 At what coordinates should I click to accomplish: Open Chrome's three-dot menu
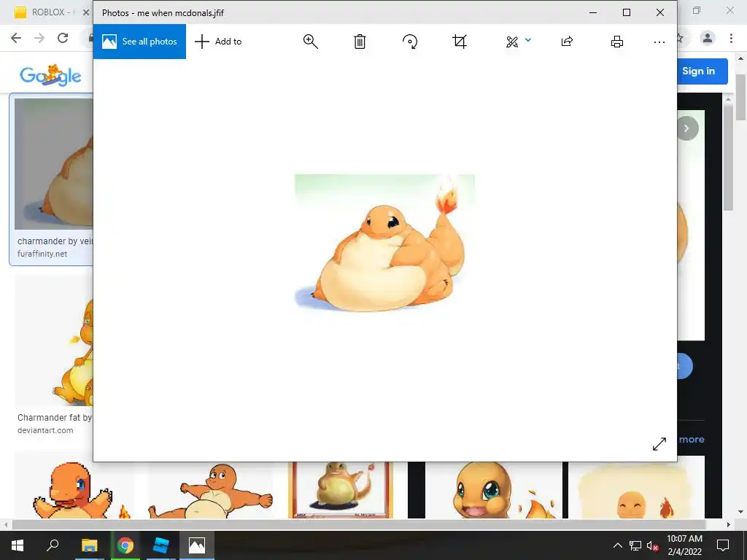coord(731,38)
